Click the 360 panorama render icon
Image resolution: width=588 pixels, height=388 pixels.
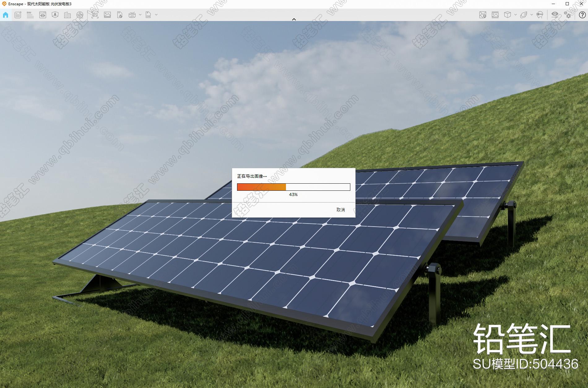[132, 15]
